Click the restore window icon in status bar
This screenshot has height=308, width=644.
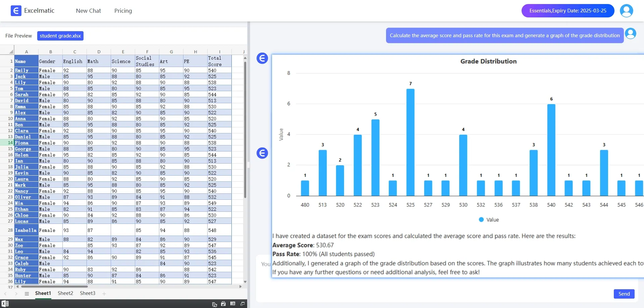tap(243, 304)
